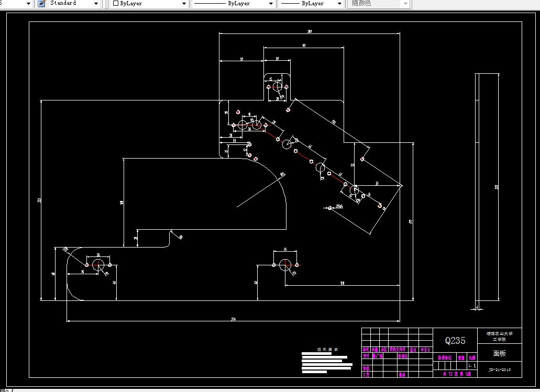Select the JX-21-2013 drawing number text
The height and width of the screenshot is (392, 540).
499,370
